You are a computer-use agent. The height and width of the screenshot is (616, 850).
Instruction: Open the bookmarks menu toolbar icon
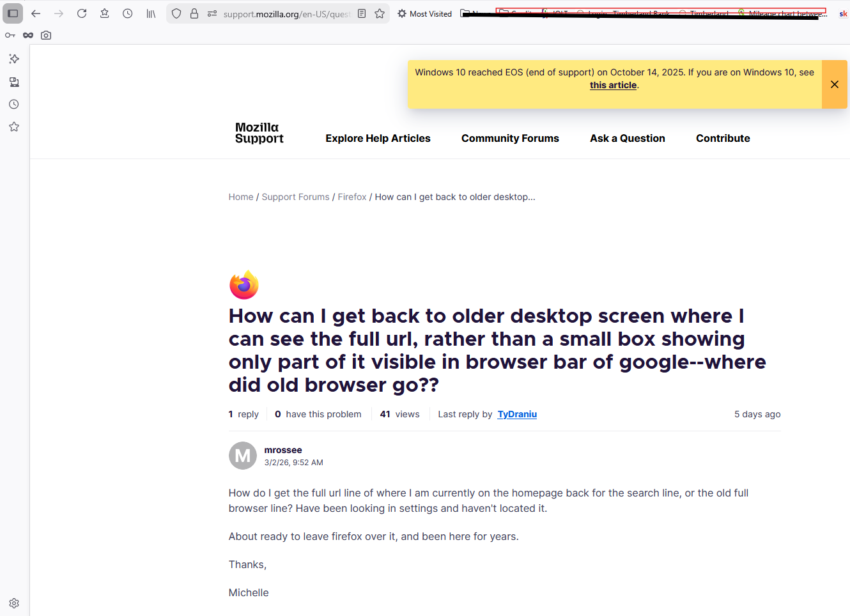point(105,13)
